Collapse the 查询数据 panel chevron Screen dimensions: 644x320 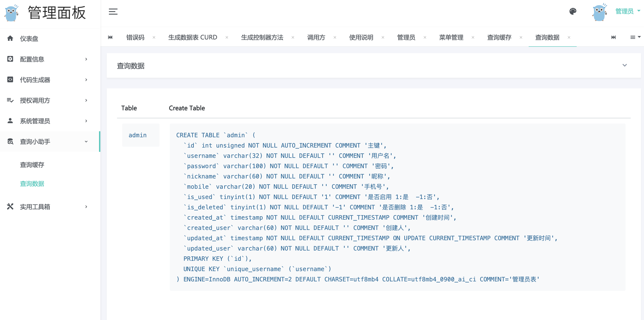(x=624, y=65)
